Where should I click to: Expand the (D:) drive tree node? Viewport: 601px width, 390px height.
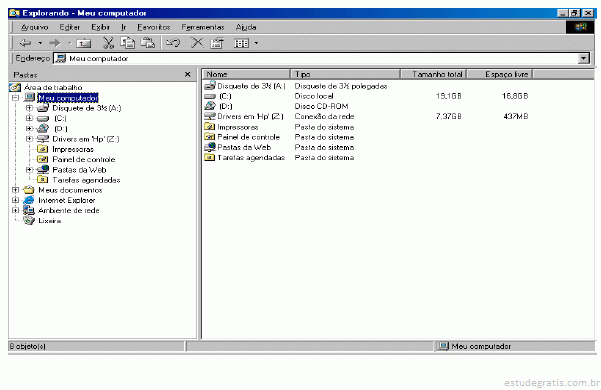point(30,128)
